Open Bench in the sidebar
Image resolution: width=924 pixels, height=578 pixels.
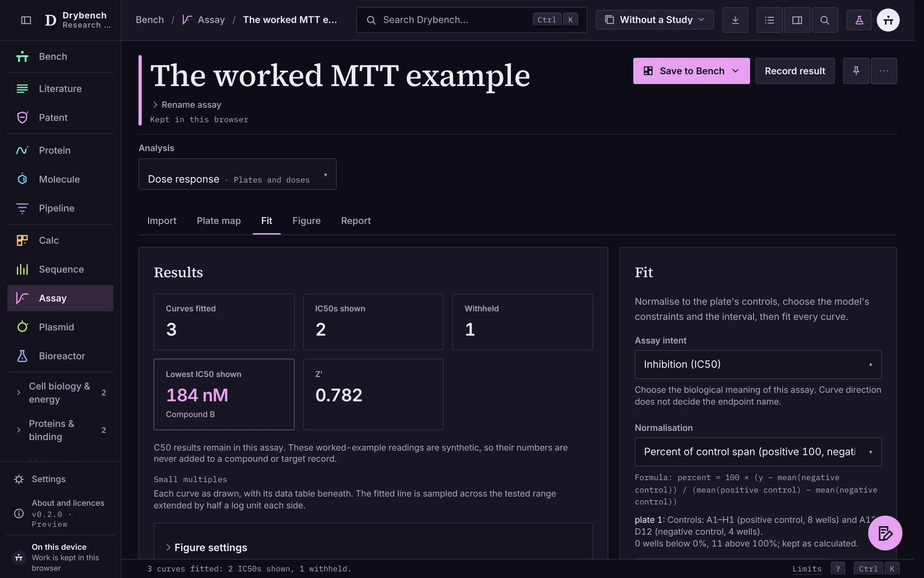coord(60,56)
